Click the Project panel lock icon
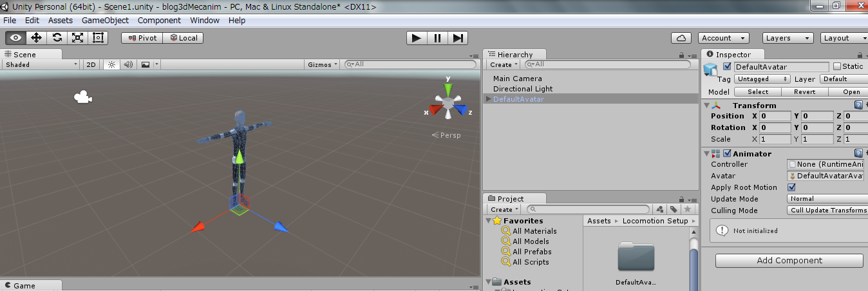This screenshot has height=291, width=868. [x=681, y=200]
